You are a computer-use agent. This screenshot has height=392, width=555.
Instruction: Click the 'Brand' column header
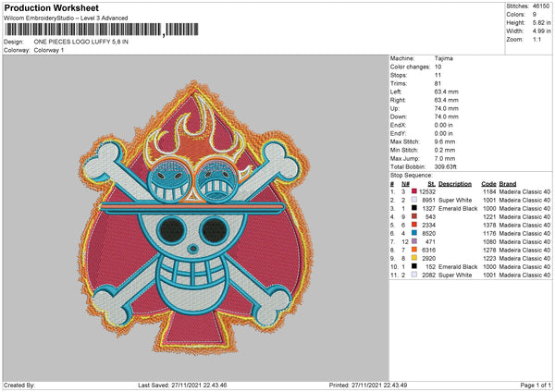[508, 184]
